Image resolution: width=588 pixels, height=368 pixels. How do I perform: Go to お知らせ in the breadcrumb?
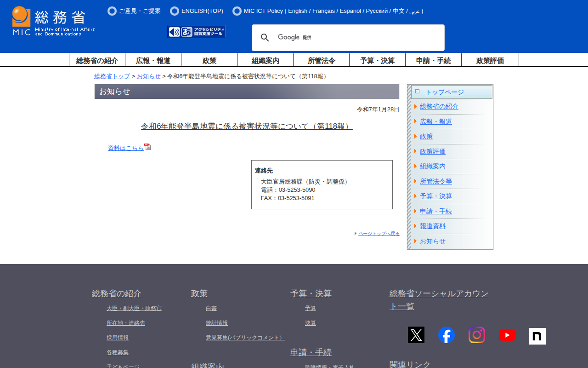148,76
